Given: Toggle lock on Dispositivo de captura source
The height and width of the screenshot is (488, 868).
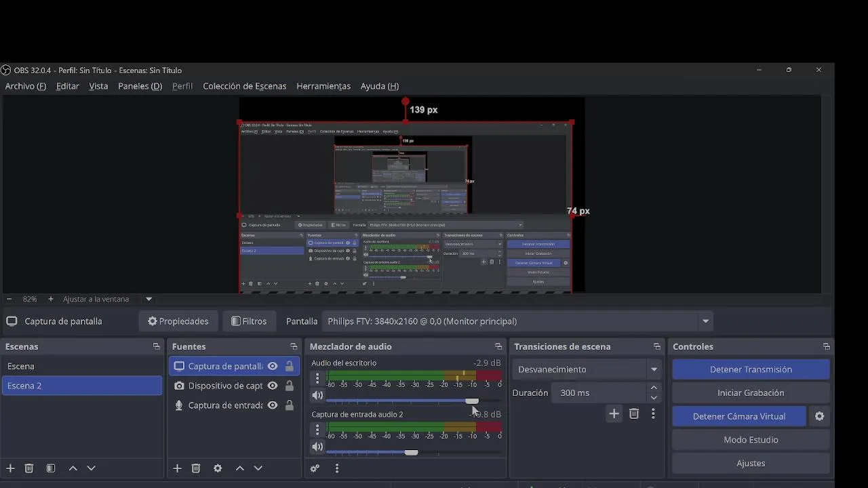Looking at the screenshot, I should click(290, 386).
